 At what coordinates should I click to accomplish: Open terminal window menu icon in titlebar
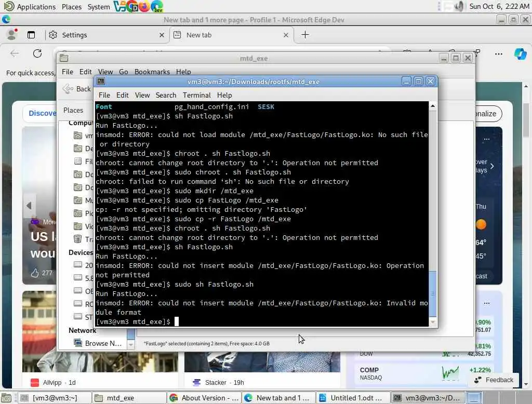[101, 82]
